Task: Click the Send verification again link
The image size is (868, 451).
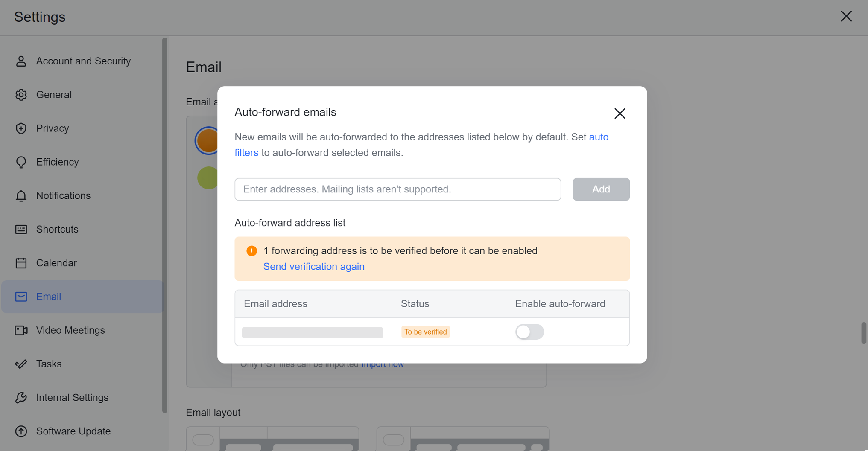Action: 314,266
